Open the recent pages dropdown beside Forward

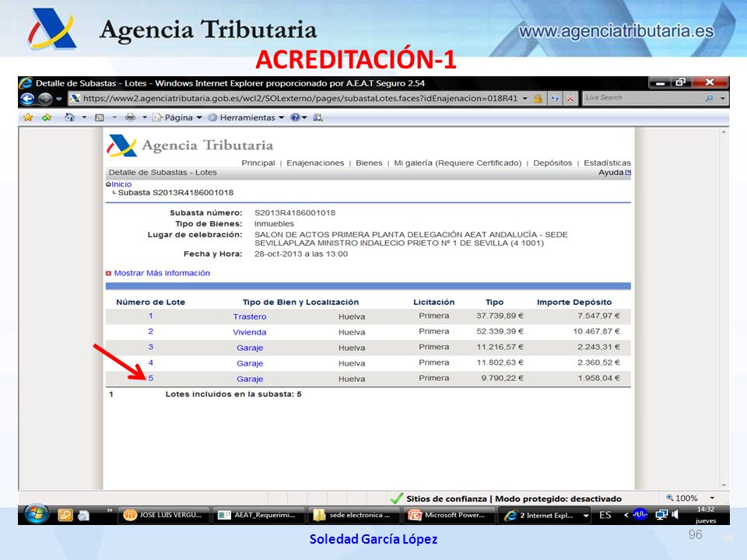(59, 99)
